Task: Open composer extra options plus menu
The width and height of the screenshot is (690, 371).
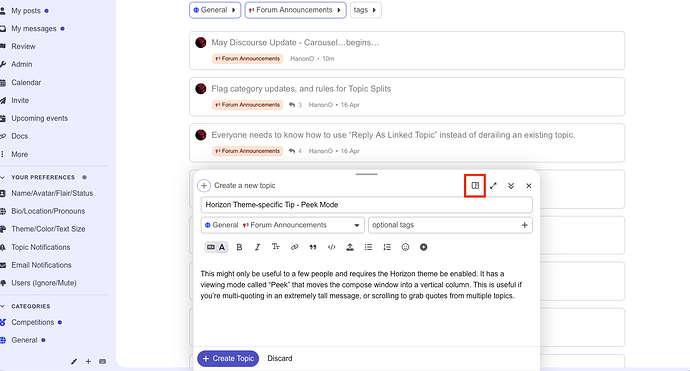Action: click(x=423, y=247)
